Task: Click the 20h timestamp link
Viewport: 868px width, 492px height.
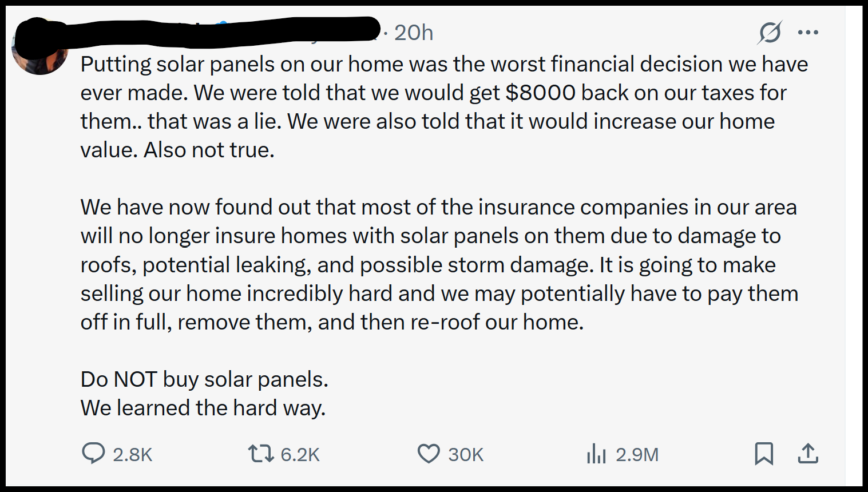Action: (413, 33)
